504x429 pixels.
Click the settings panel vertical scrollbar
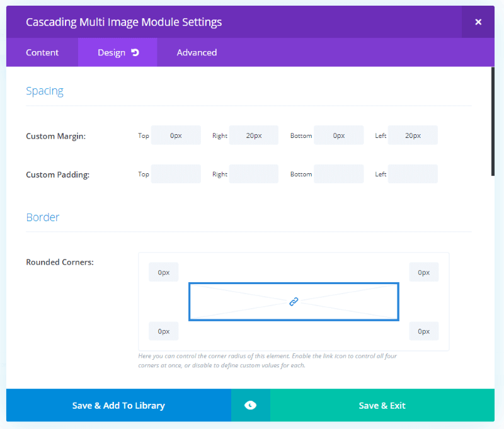(x=493, y=122)
